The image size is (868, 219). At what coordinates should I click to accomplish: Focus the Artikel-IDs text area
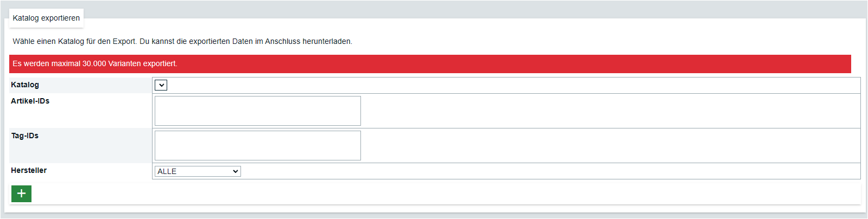[x=257, y=111]
